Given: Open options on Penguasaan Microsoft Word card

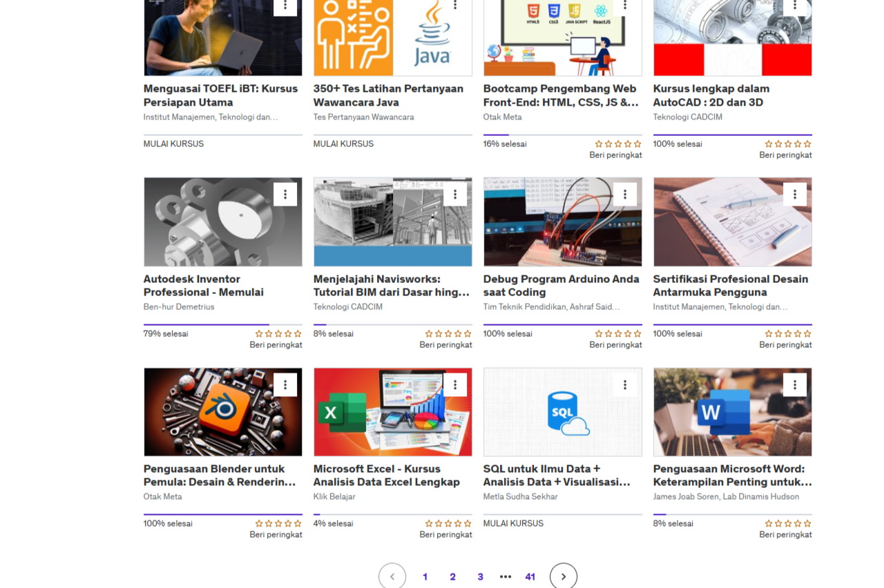Looking at the screenshot, I should [x=794, y=384].
